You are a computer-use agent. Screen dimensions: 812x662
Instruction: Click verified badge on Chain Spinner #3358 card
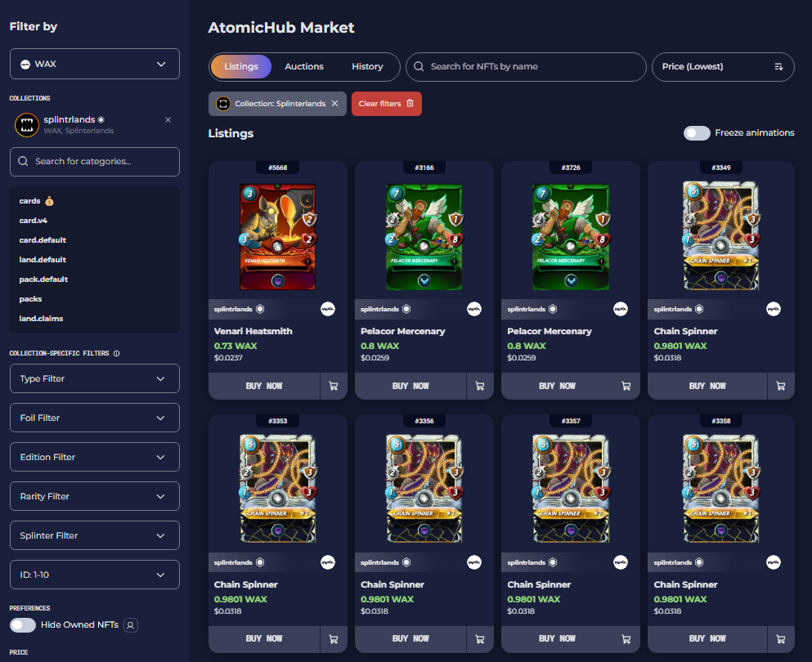coord(699,562)
